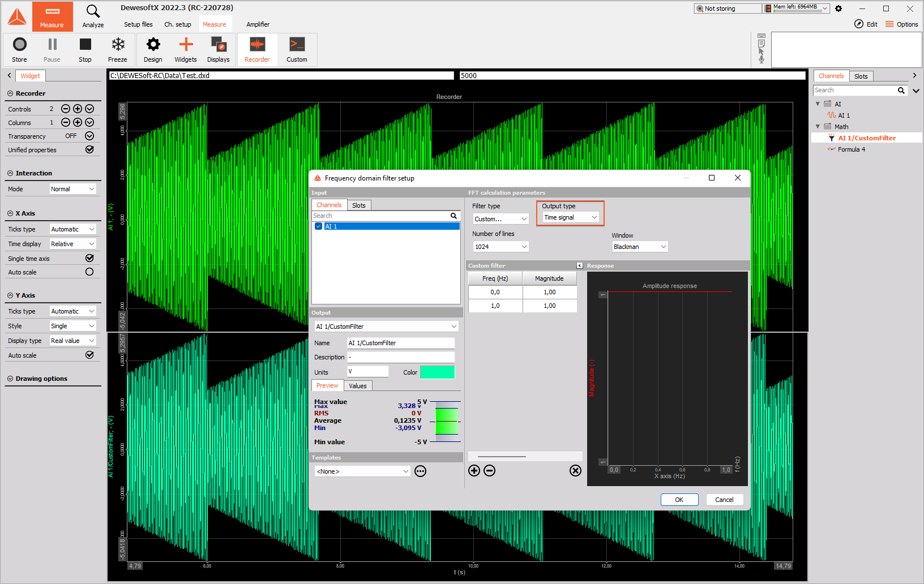Open the Amplifier tab

tap(258, 24)
